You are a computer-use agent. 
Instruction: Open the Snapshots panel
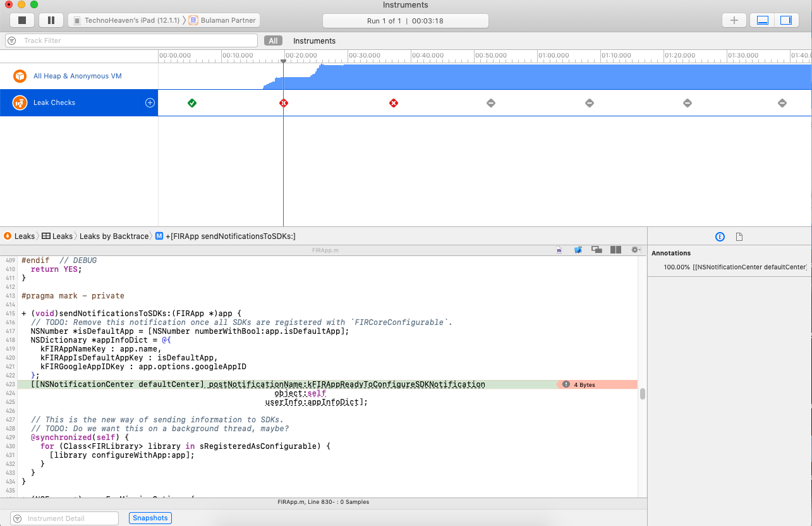click(150, 518)
